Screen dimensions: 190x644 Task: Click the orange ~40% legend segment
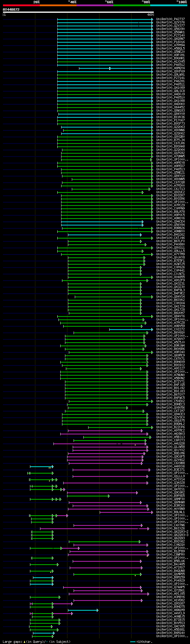point(58,5)
